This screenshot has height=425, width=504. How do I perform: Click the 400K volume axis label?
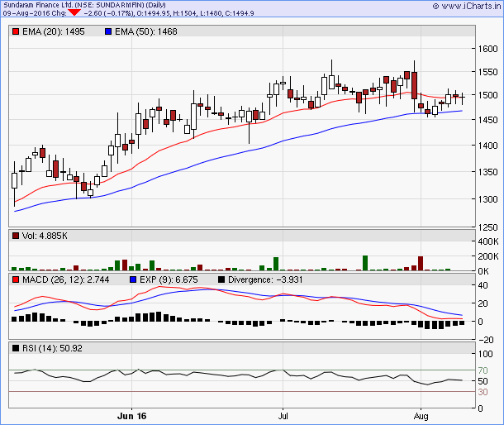[488, 241]
